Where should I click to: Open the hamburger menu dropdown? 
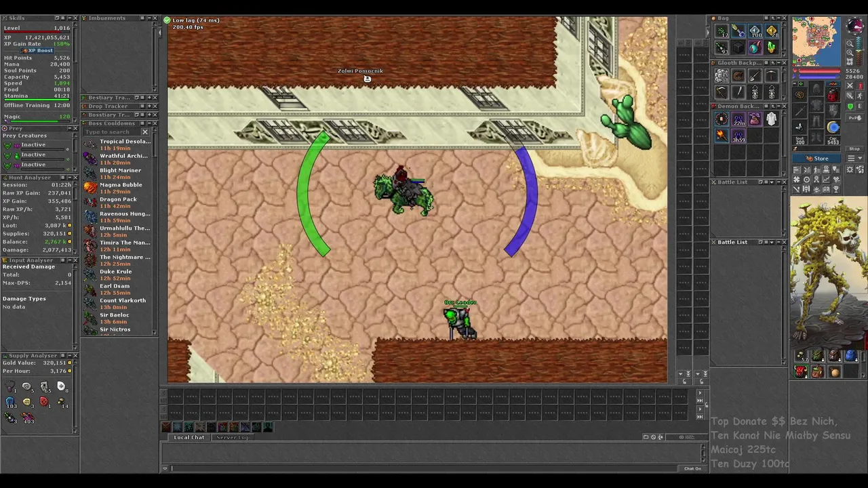click(x=854, y=159)
